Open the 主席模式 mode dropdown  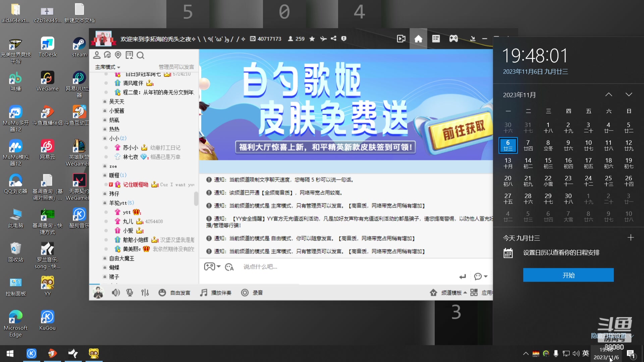coord(107,67)
